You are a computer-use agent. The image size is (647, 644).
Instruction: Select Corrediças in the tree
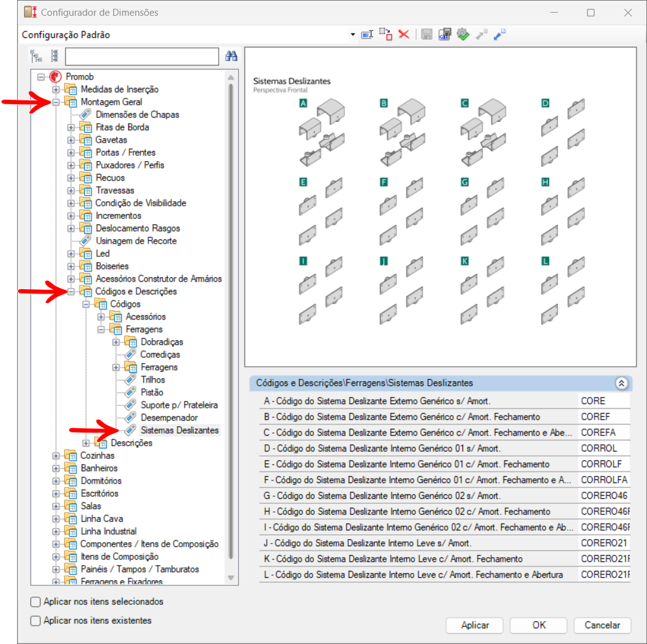(160, 354)
